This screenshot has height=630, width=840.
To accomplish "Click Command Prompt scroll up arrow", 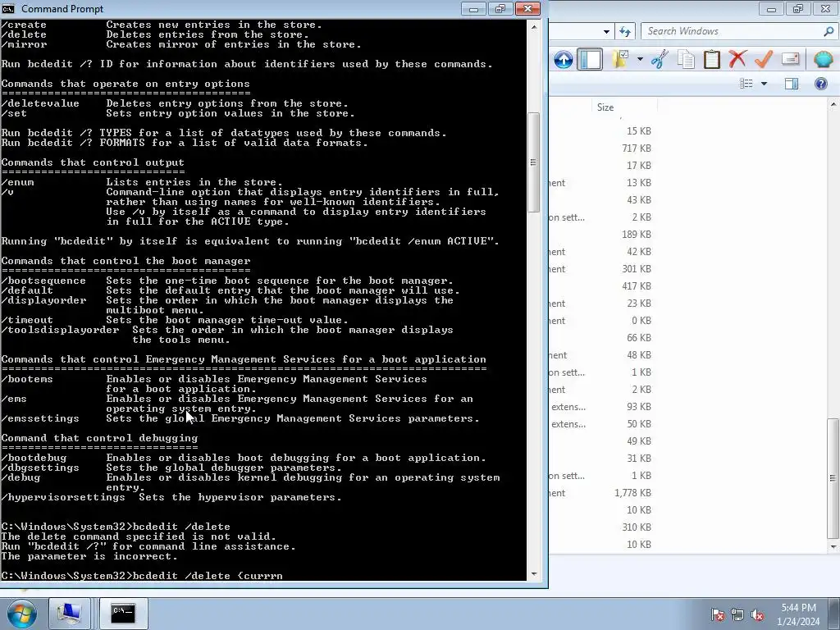I will click(x=533, y=27).
